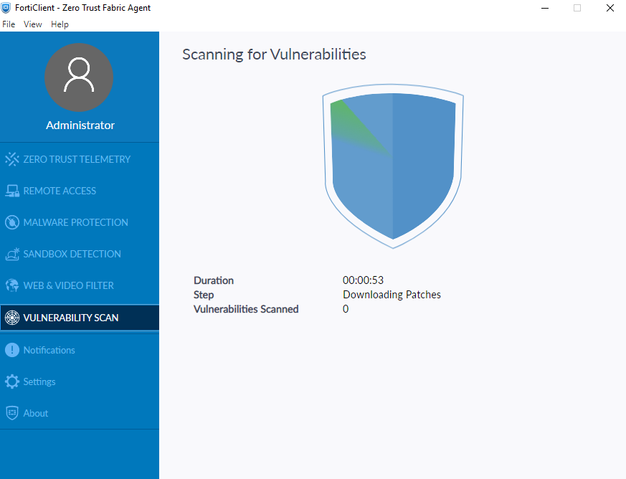Click the Step label
Image resolution: width=626 pixels, height=479 pixels.
tap(204, 295)
